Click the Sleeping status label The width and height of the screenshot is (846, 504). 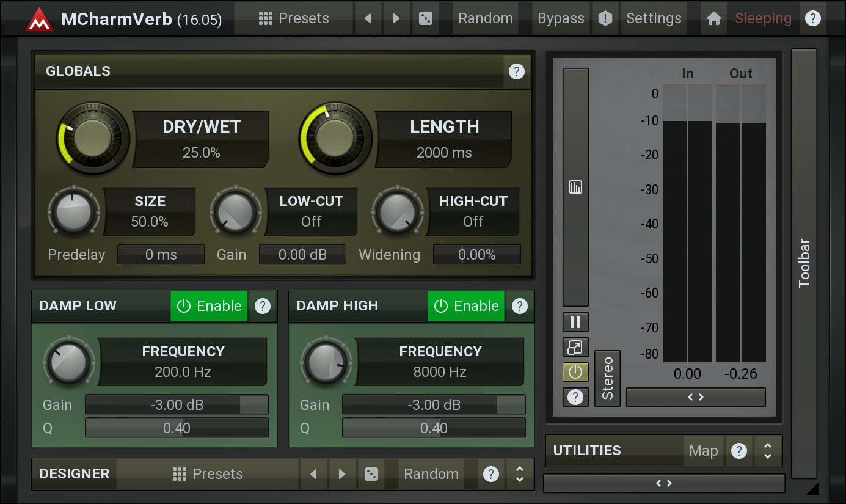click(763, 18)
